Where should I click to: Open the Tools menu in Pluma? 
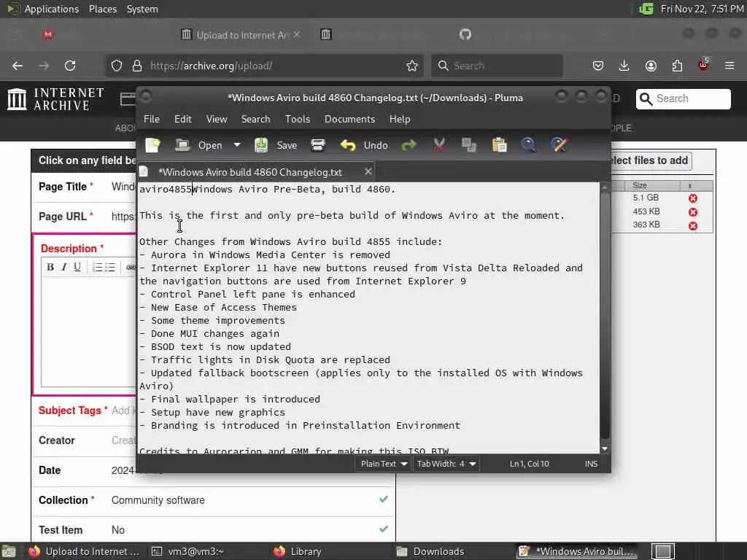[x=298, y=119]
